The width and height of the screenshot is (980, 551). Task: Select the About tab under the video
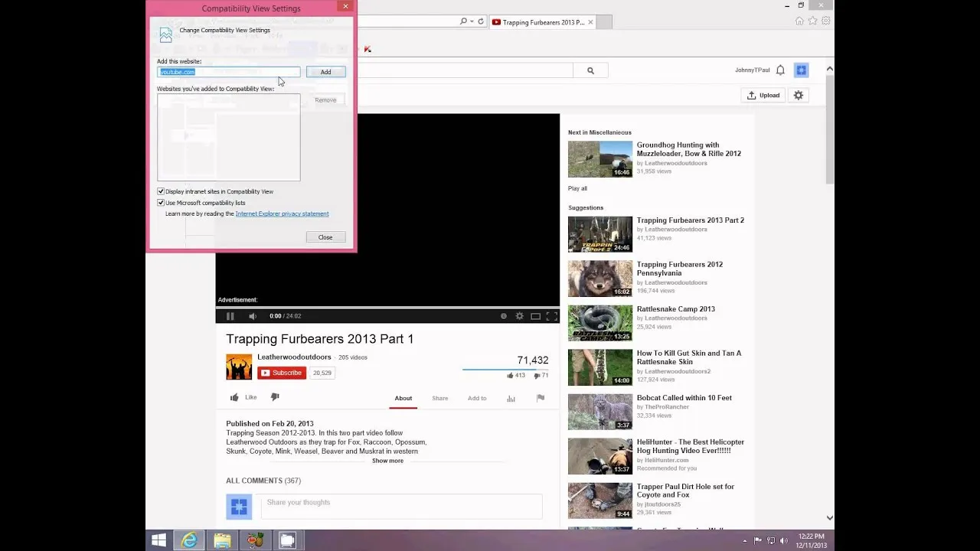403,398
